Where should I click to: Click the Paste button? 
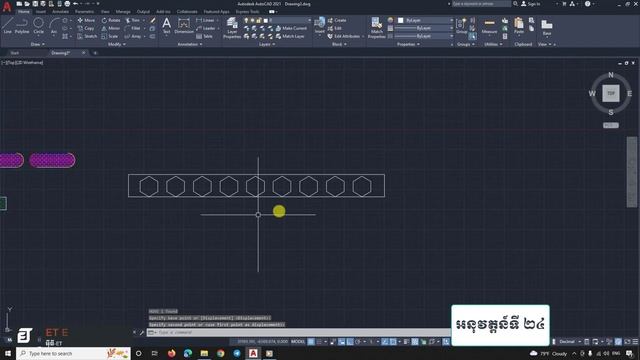click(519, 25)
